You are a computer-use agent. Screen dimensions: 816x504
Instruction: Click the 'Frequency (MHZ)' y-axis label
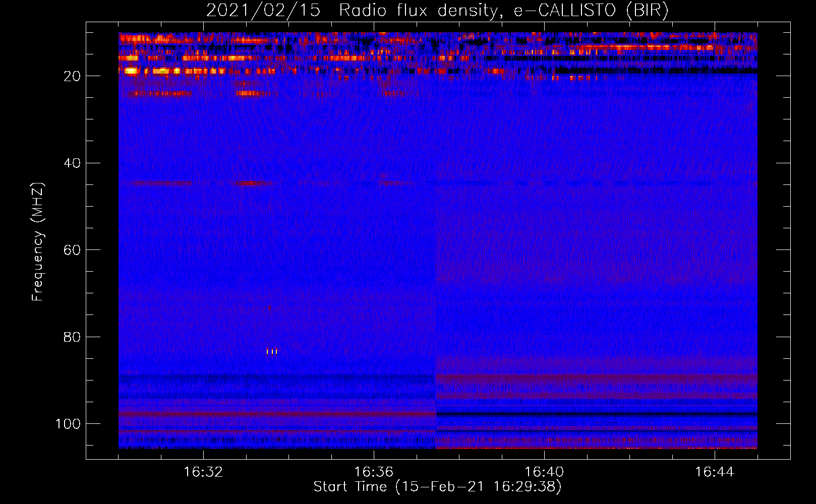38,242
